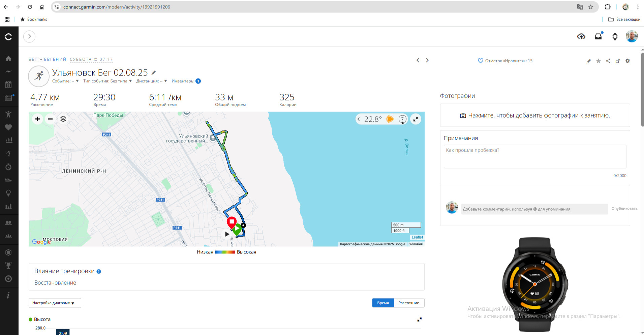This screenshot has width=644, height=335.
Task: Open the Дистанция dropdown
Action: pos(152,81)
